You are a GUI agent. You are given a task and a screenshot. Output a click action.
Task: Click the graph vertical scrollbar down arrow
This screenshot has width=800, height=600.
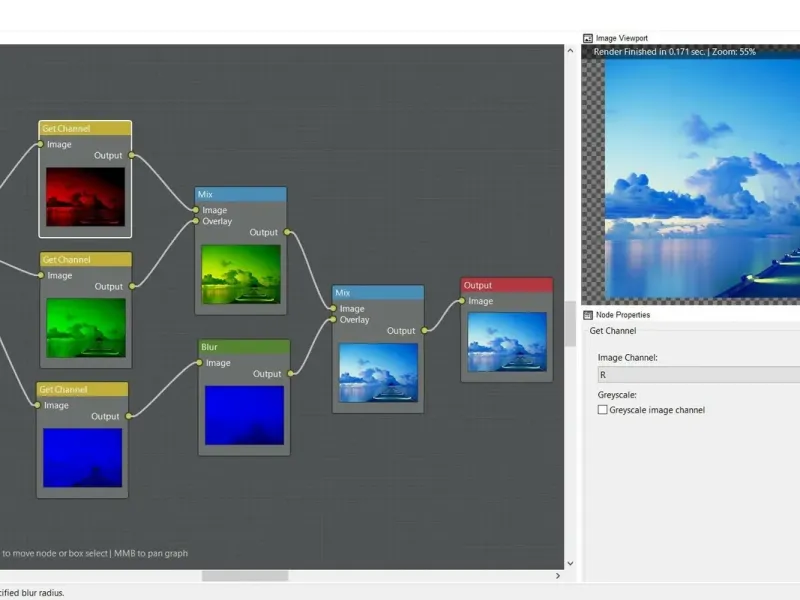point(570,563)
